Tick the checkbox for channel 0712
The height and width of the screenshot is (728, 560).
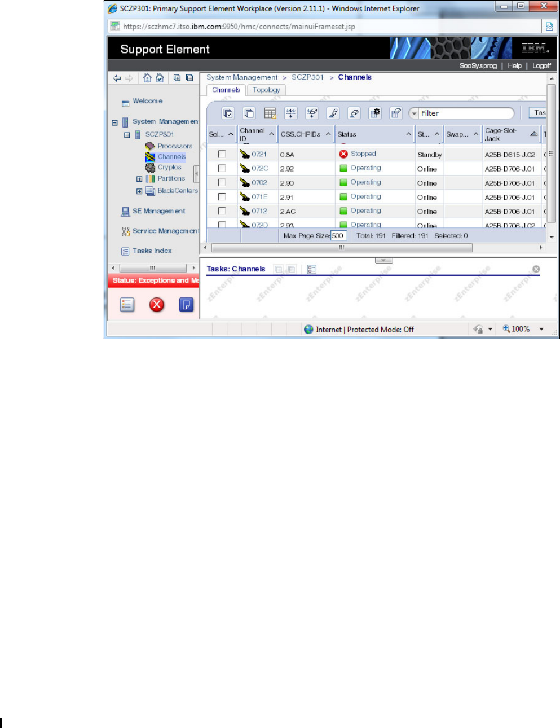222,211
